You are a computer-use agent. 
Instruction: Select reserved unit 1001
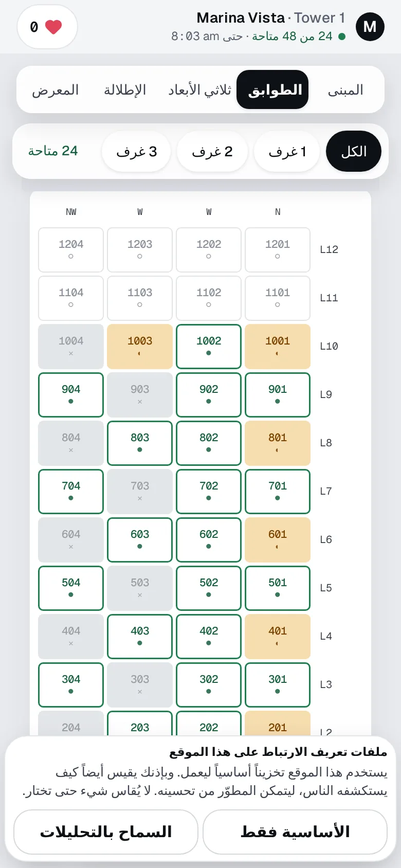click(x=278, y=347)
